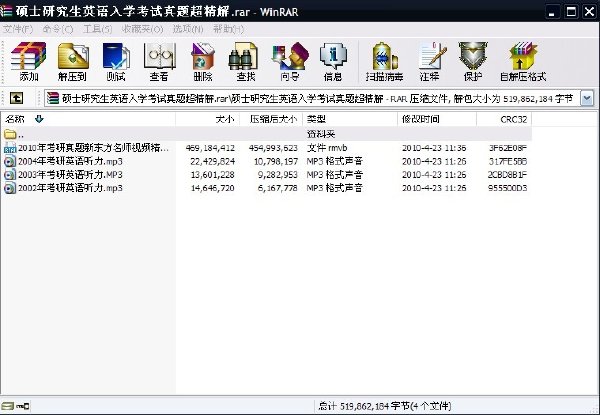Click the 资料夹 type label in parent row
Screen dimensions: 600x415
321,134
